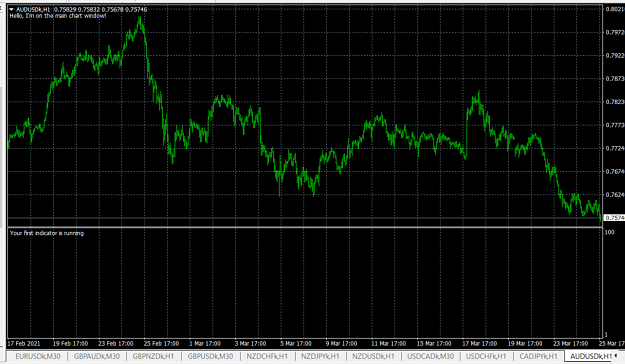Click the 17 Feb 2021 date label
625x364 pixels.
pyautogui.click(x=24, y=343)
